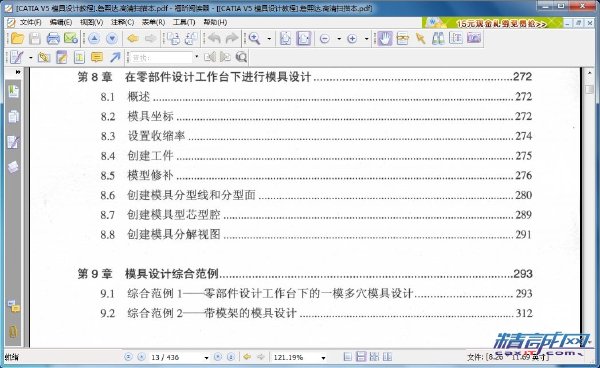Switch to single page layout
This screenshot has width=600, height=368.
(x=347, y=357)
